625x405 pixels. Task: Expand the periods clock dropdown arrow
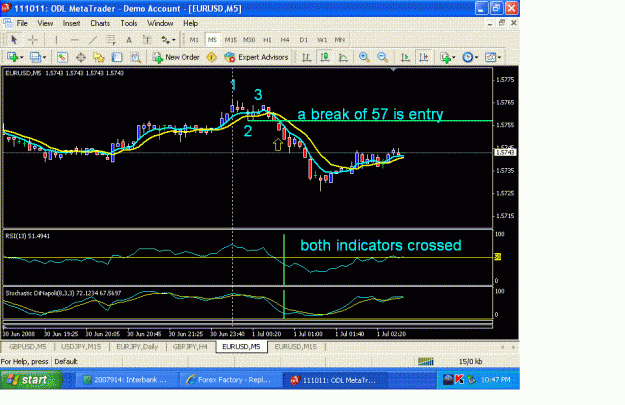pyautogui.click(x=476, y=57)
